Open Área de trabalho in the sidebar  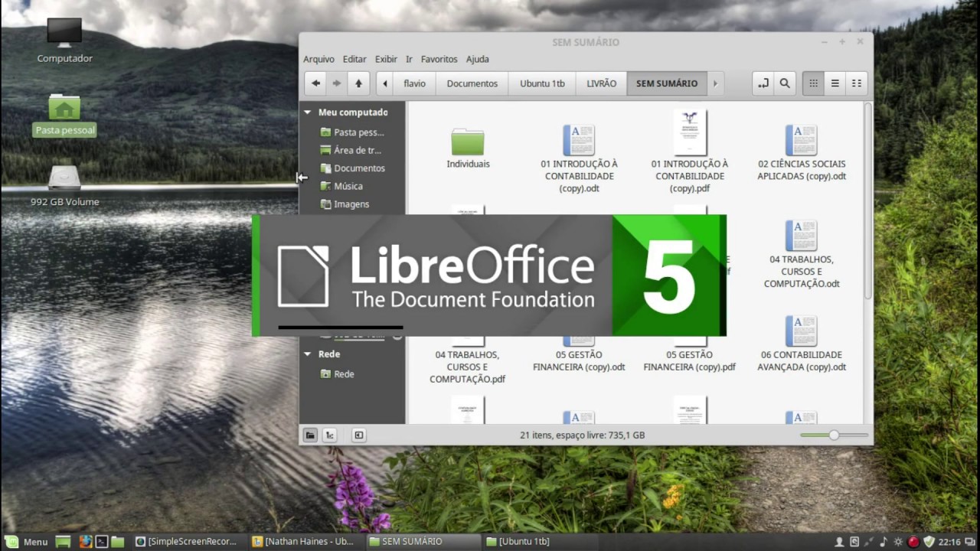pyautogui.click(x=352, y=150)
